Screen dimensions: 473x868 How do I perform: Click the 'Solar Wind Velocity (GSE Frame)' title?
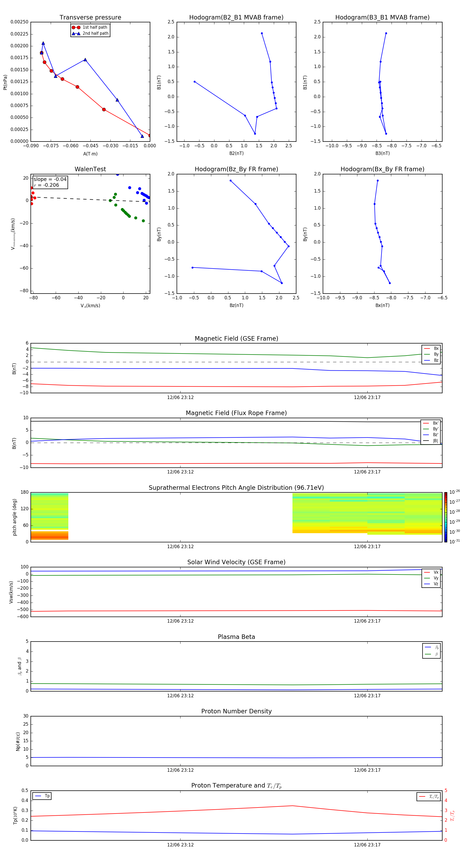tap(236, 562)
